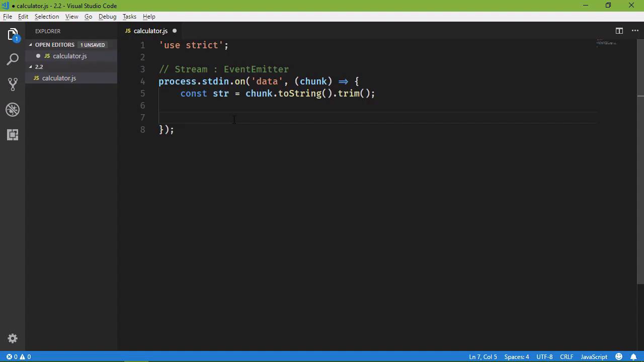Open the Manage gear menu
Viewport: 644px width, 362px height.
tap(13, 338)
